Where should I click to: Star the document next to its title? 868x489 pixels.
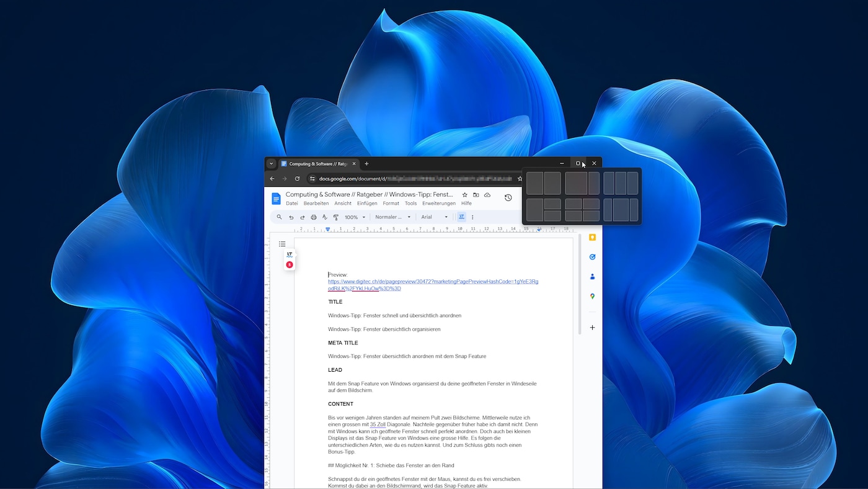(465, 195)
